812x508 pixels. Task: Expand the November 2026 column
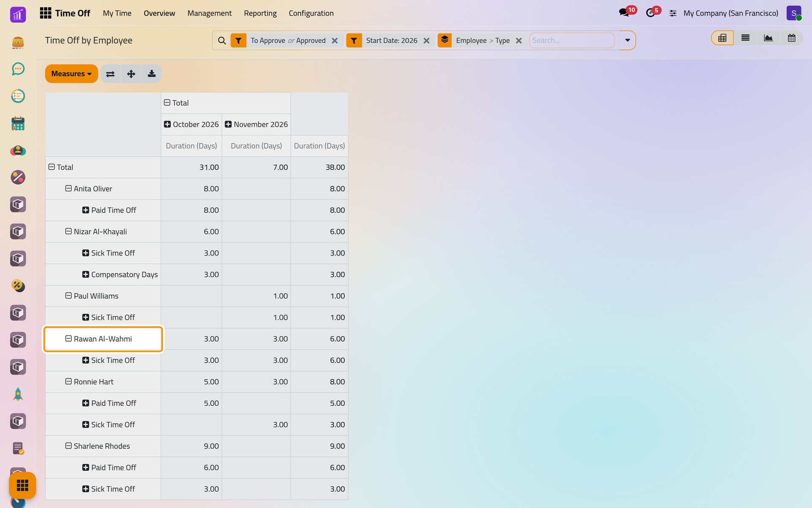click(x=256, y=124)
